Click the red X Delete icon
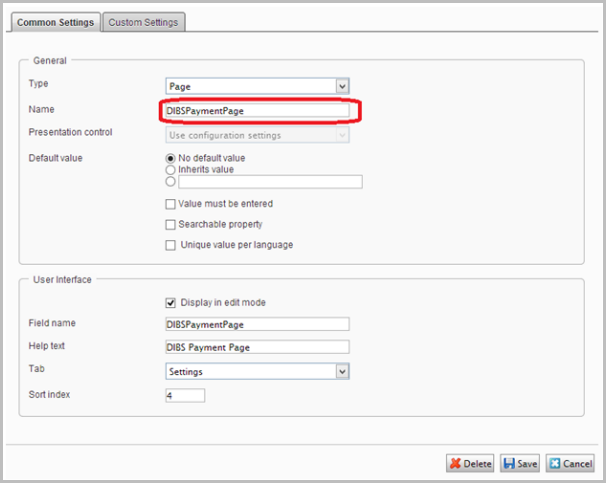606x483 pixels. coord(456,463)
